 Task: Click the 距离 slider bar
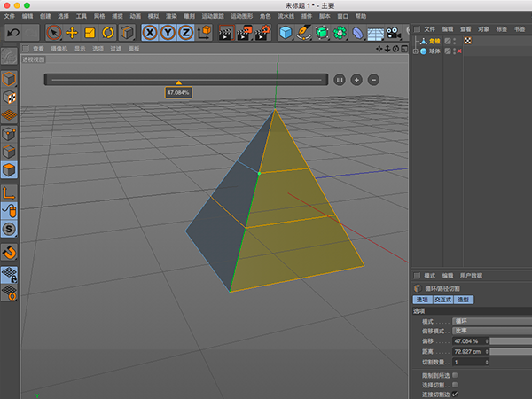(x=511, y=351)
